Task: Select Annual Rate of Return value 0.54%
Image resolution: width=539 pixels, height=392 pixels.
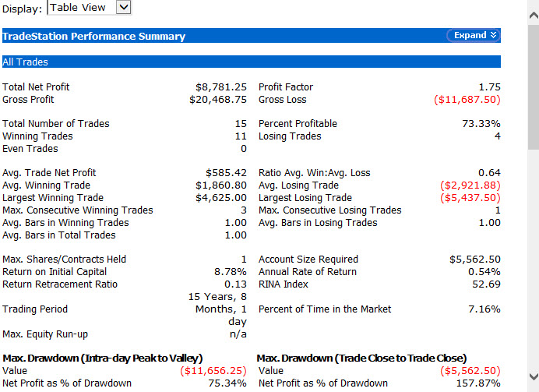Action: point(484,272)
